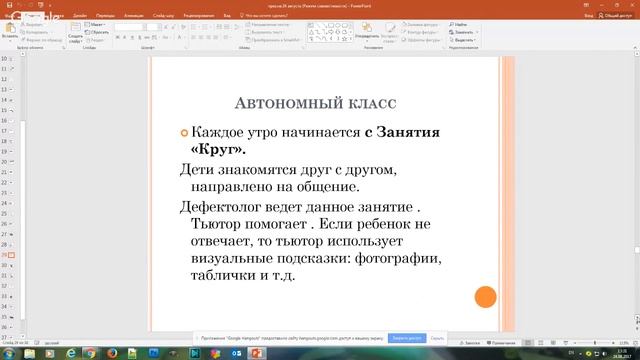Activate Формат по образцу format painter
The image size is (640, 360).
(x=42, y=40)
